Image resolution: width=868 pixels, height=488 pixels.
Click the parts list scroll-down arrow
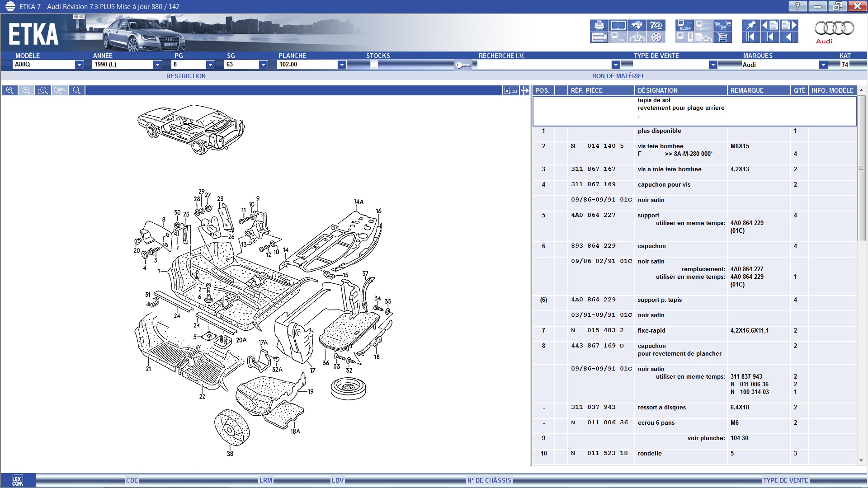861,460
